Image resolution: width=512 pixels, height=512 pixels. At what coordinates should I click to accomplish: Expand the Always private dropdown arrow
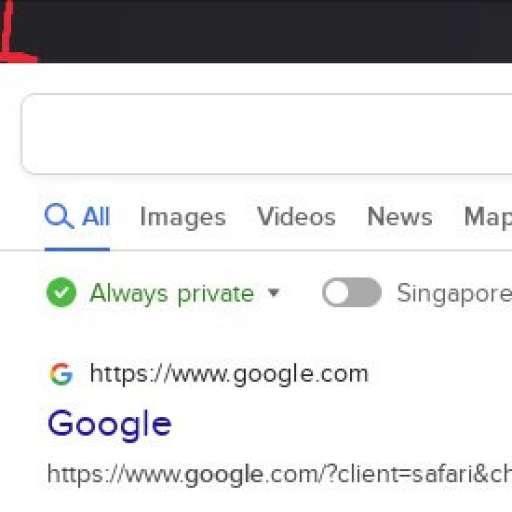(274, 293)
